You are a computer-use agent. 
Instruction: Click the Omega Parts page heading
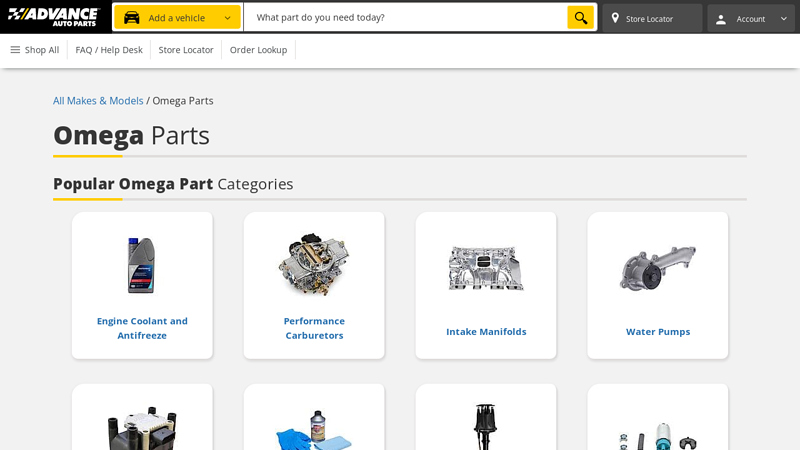point(131,135)
